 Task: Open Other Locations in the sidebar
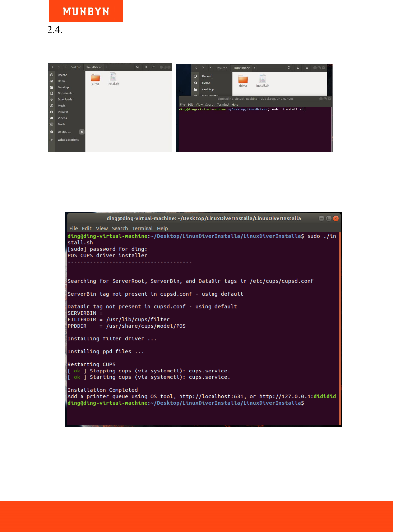click(x=68, y=140)
